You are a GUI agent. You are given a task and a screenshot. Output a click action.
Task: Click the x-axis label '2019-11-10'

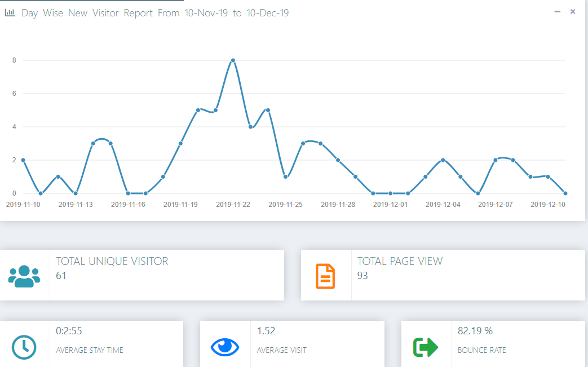pyautogui.click(x=23, y=205)
